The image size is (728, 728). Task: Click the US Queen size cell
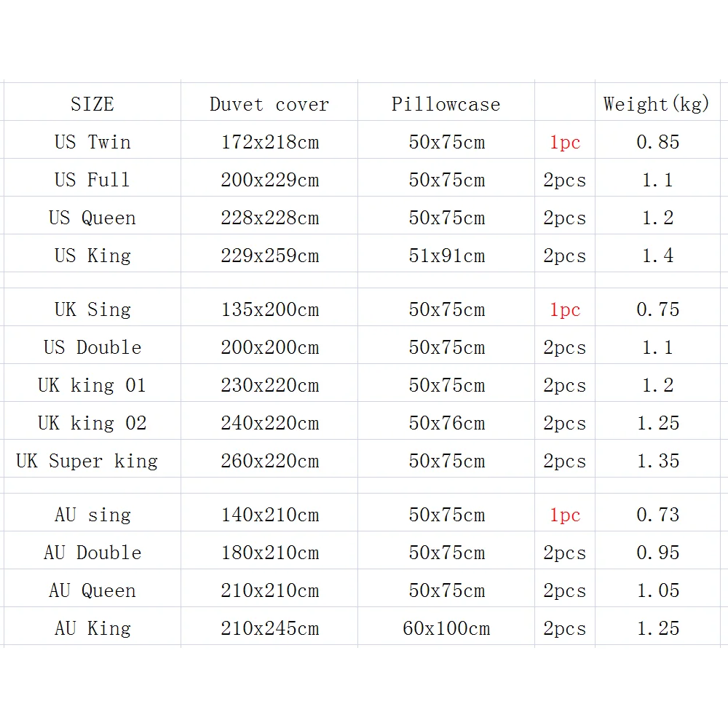tap(92, 218)
